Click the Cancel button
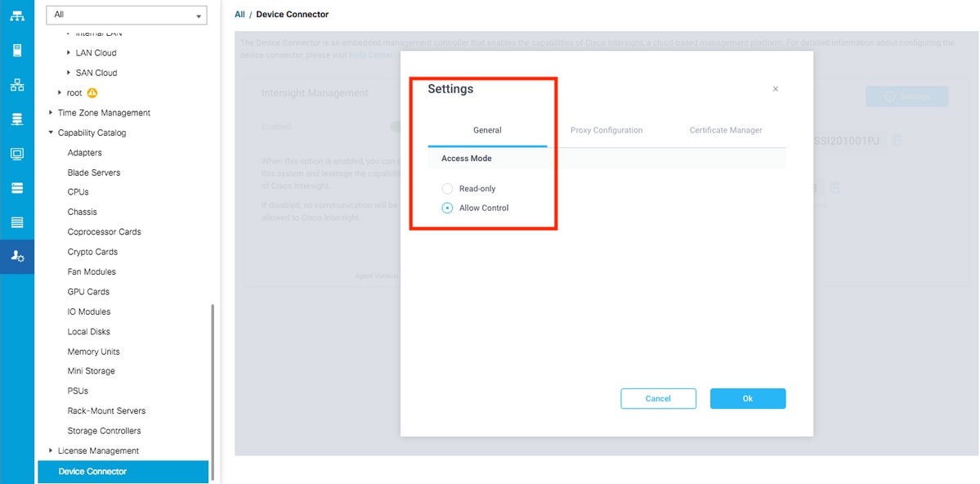 point(658,398)
